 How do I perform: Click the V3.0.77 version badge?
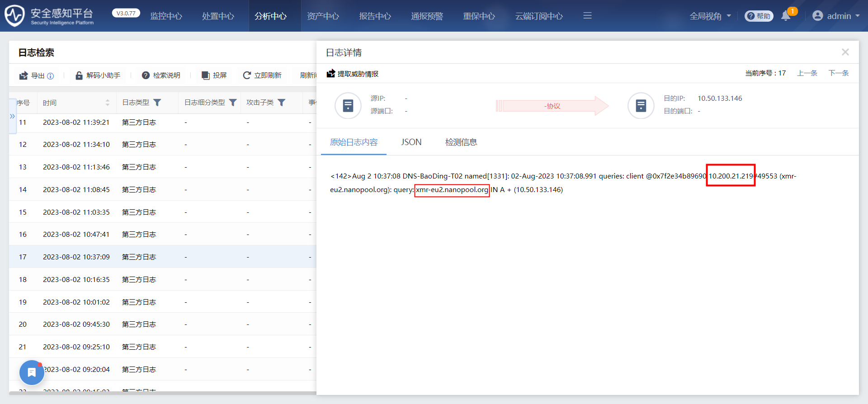(x=126, y=13)
